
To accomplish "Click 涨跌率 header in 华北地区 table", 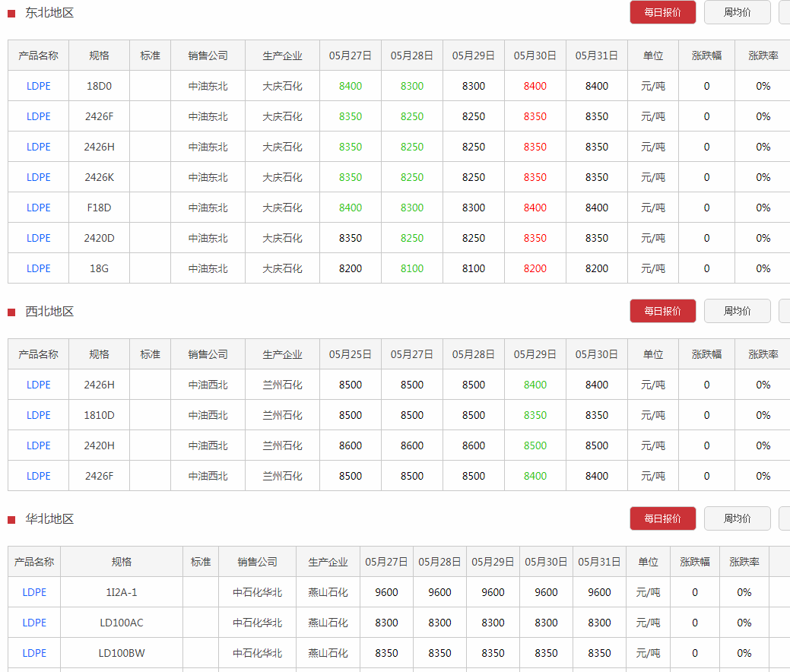I will 744,562.
